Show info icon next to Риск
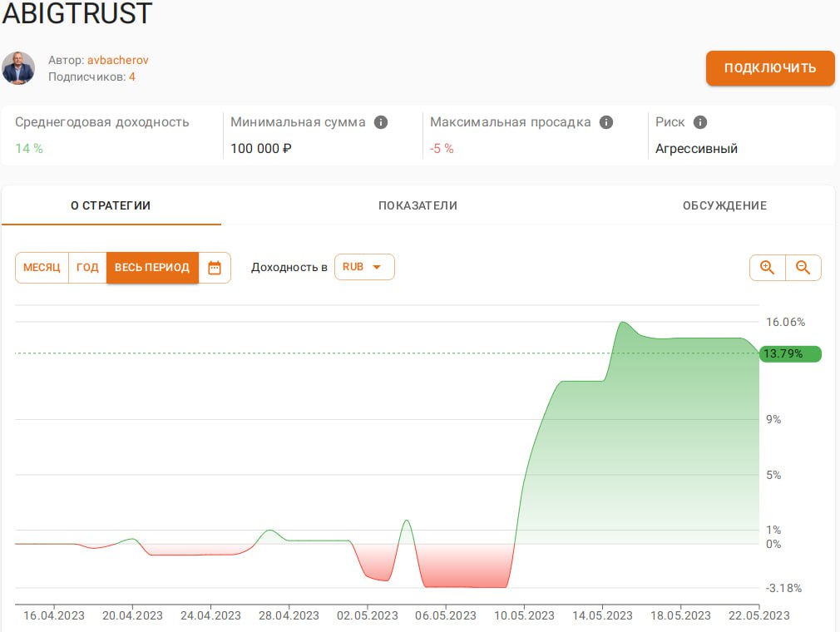The image size is (840, 632). (x=700, y=122)
